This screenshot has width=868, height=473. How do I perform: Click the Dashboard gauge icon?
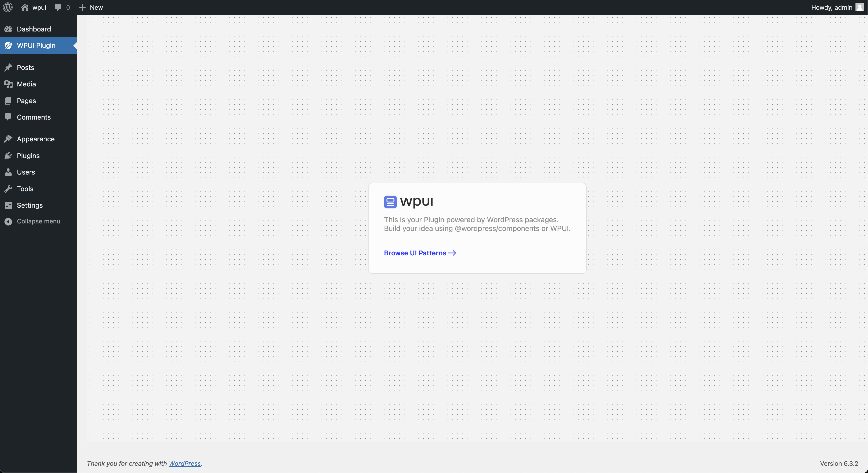coord(8,29)
